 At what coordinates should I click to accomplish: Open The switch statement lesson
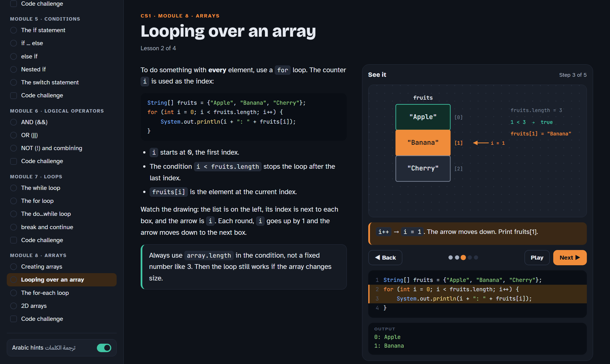(62, 82)
